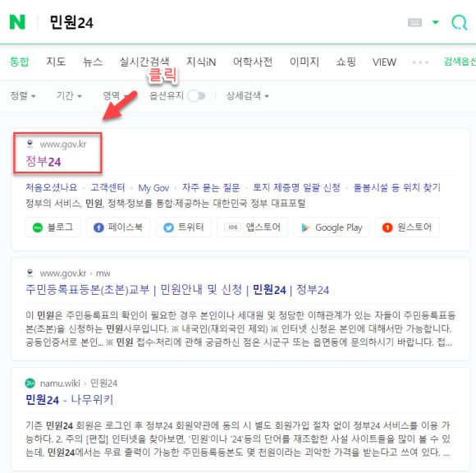Switch to the 이미지 tab

tap(304, 62)
